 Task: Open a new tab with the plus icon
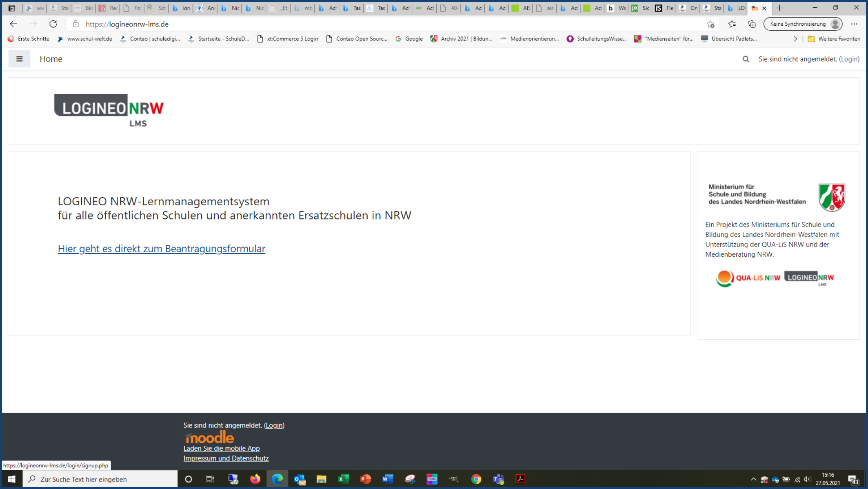(x=779, y=8)
